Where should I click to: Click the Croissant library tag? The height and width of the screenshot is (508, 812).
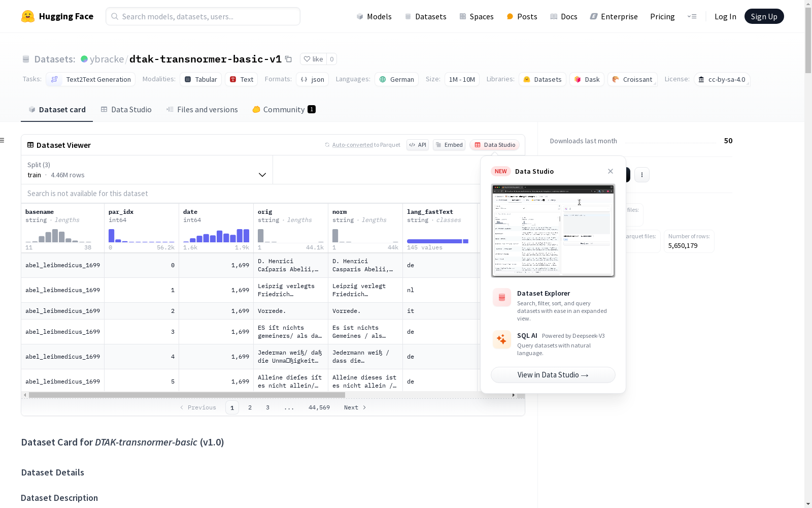tap(632, 79)
